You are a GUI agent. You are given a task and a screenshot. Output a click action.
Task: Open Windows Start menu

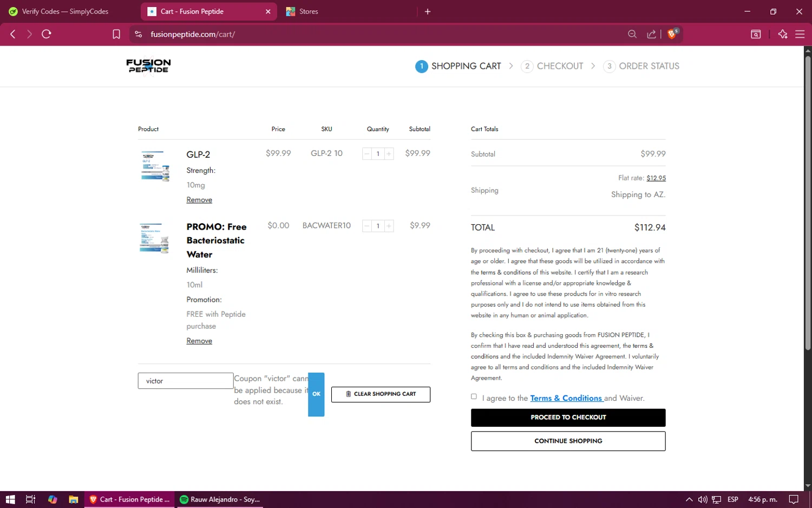click(10, 499)
